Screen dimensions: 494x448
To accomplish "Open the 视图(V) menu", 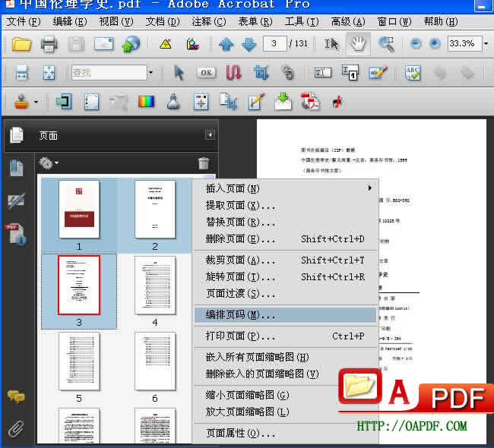I will (116, 22).
